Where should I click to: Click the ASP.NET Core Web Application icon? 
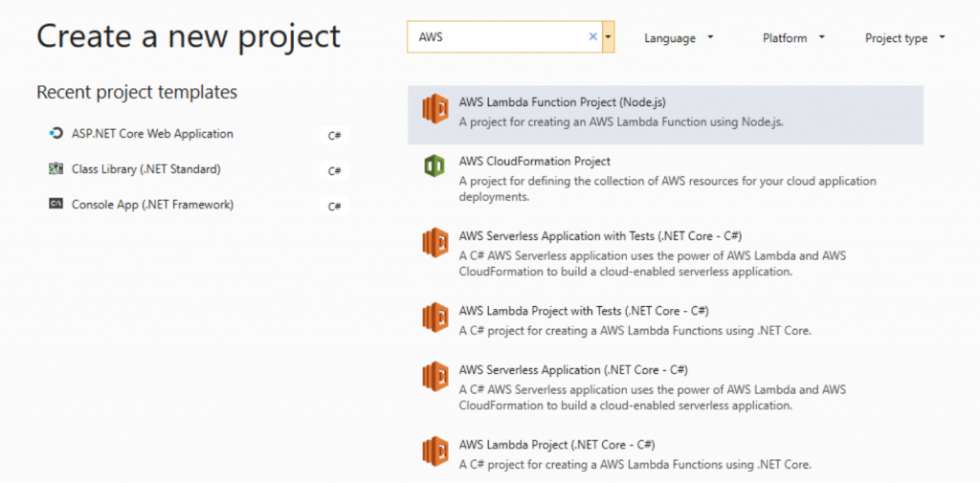(56, 134)
